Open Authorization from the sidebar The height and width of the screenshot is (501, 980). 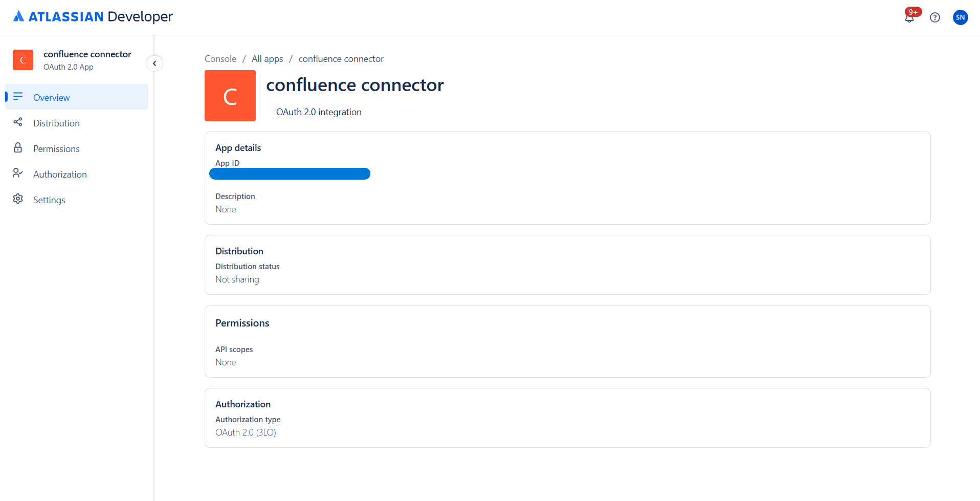60,174
